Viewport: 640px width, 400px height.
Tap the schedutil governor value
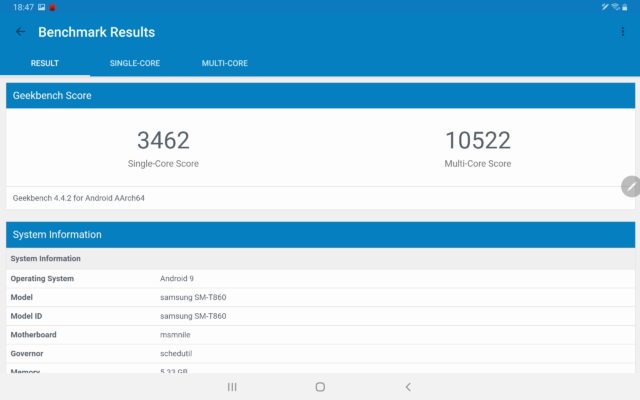tap(176, 353)
